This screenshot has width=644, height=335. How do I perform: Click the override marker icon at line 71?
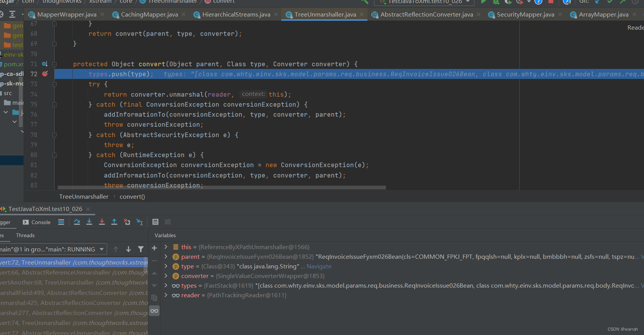point(45,64)
